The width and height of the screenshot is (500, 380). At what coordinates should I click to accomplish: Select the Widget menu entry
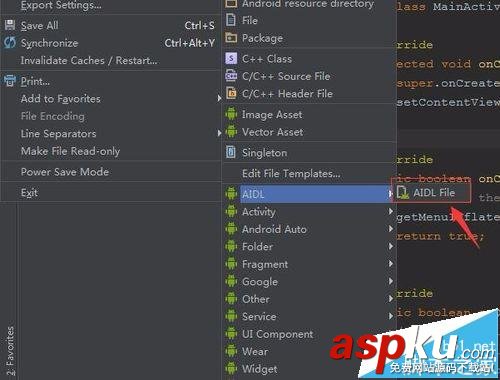click(309, 369)
